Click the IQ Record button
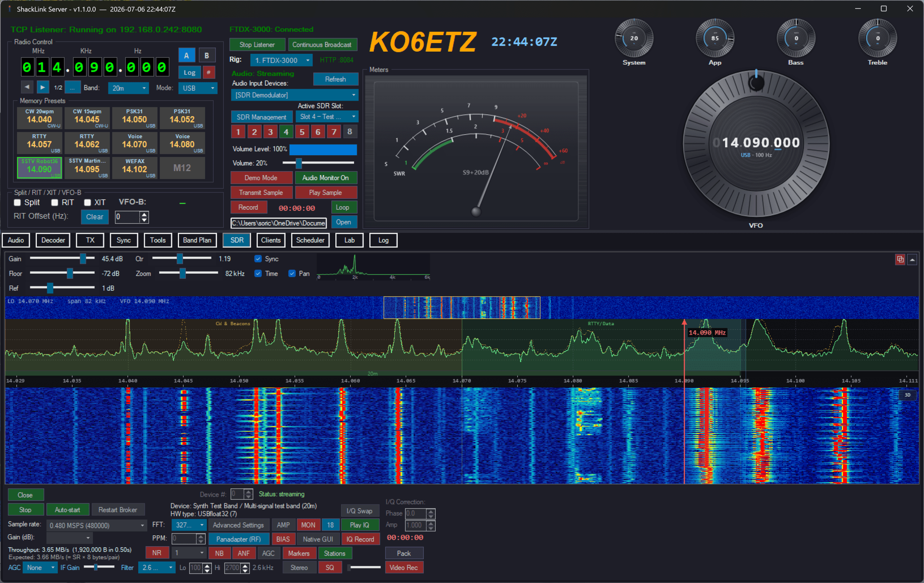Viewport: 924px width, 583px height. [x=360, y=539]
